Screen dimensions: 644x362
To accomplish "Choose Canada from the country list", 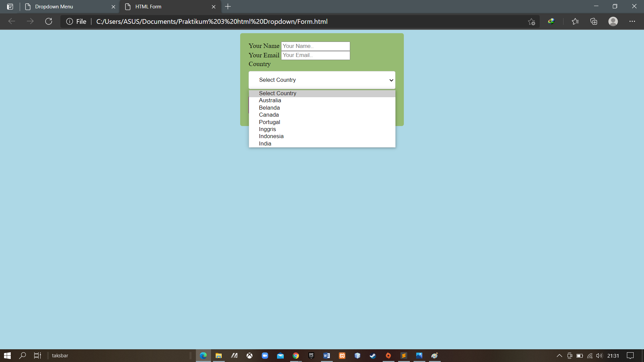I will click(x=269, y=115).
